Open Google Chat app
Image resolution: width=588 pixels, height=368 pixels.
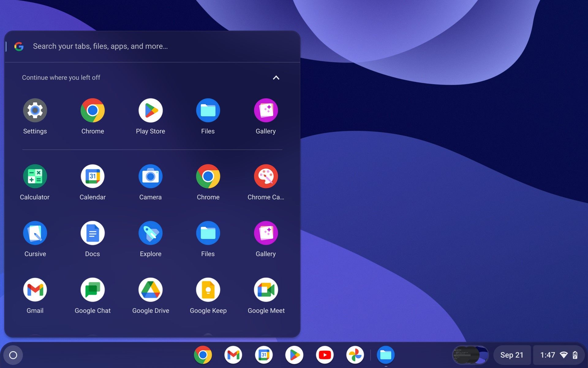click(92, 289)
